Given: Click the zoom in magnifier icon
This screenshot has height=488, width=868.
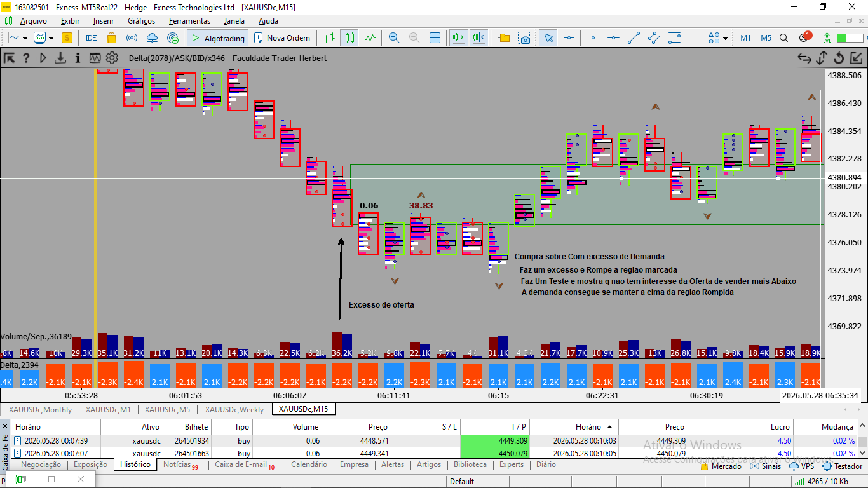Looking at the screenshot, I should tap(394, 38).
